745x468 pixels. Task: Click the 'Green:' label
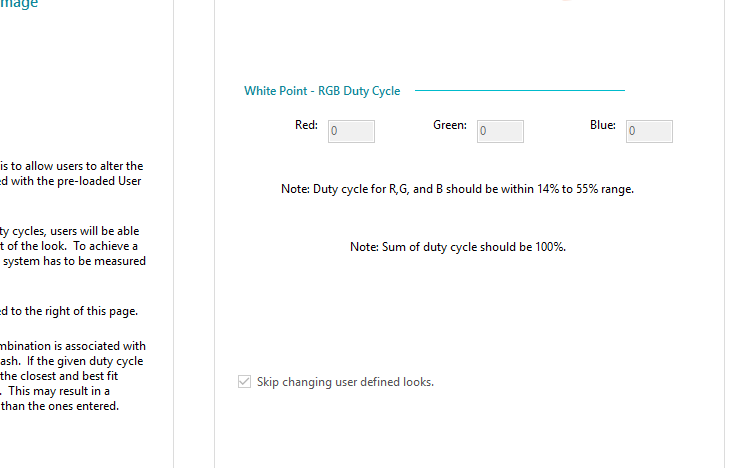coord(449,125)
